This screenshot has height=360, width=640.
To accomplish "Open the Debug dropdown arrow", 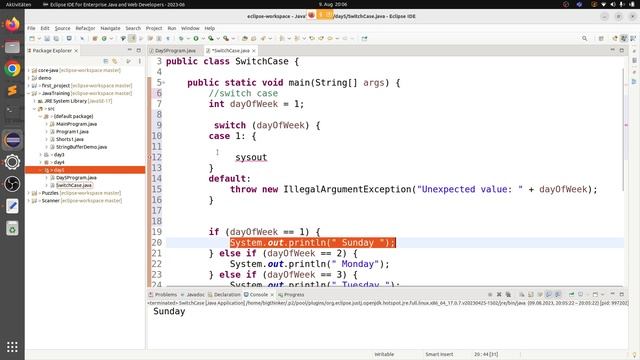I will point(188,38).
